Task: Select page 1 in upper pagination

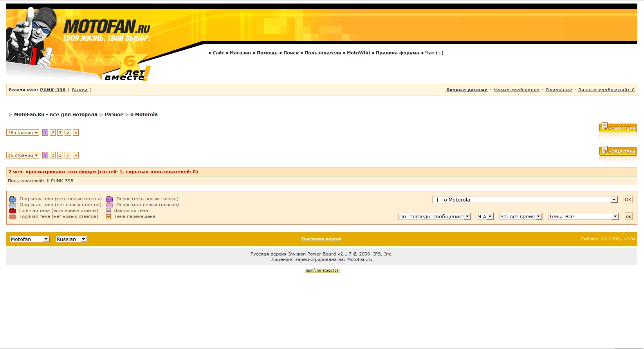Action: (x=45, y=133)
